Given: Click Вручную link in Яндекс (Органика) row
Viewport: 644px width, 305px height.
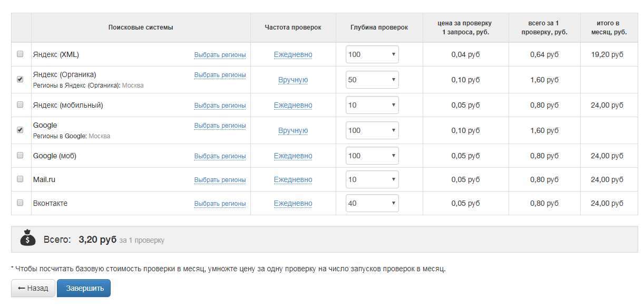Looking at the screenshot, I should click(293, 80).
